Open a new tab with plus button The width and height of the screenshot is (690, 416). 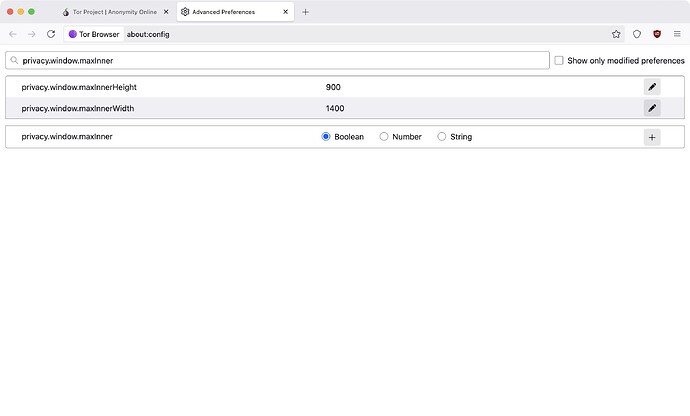click(x=305, y=12)
